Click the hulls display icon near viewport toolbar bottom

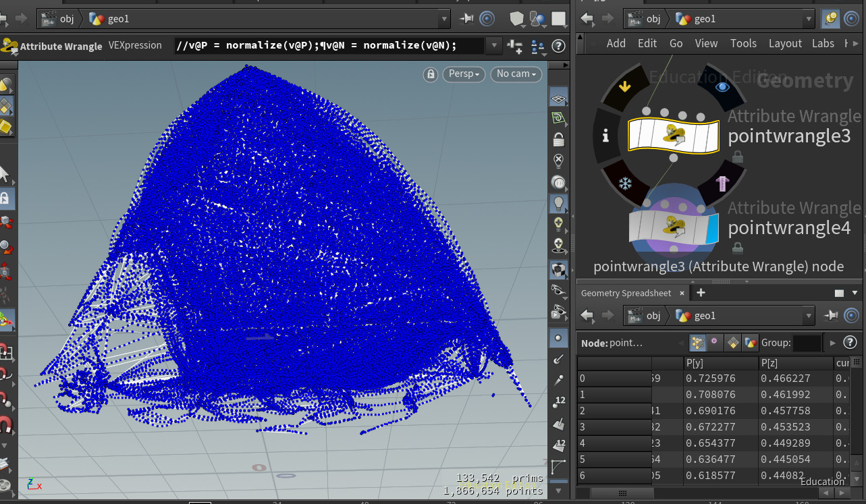(x=558, y=467)
